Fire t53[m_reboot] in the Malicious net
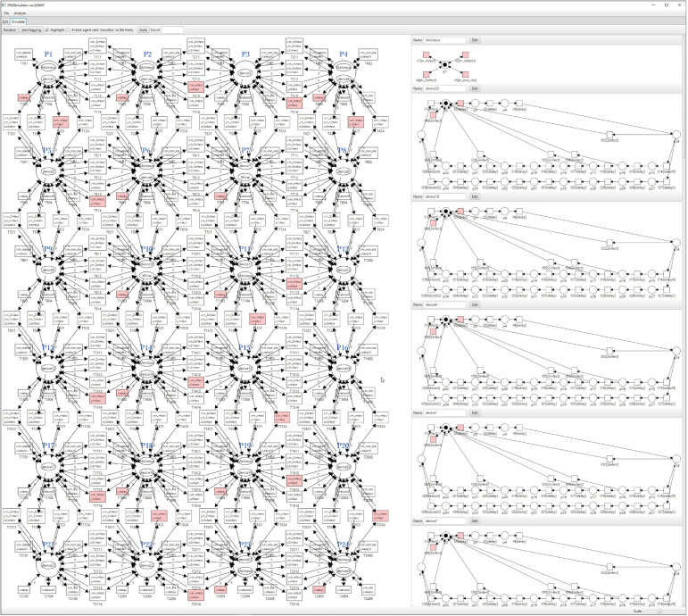688x616 pixels. coord(466,54)
